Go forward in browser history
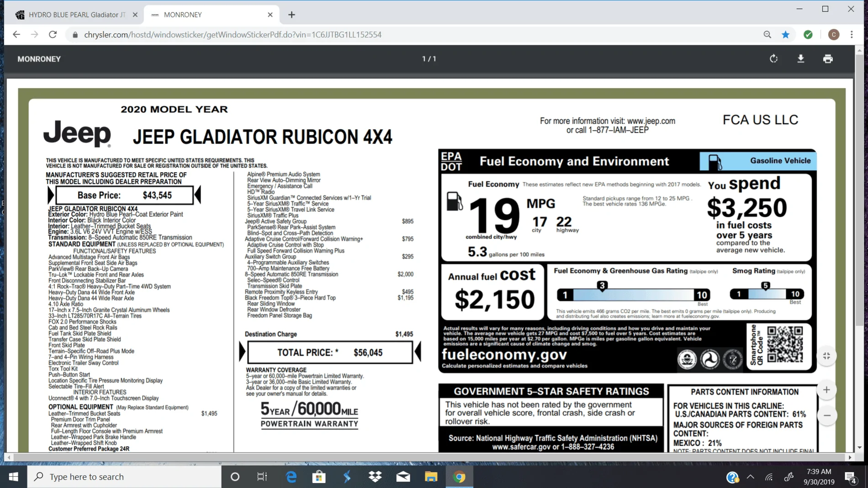The height and width of the screenshot is (488, 868). pyautogui.click(x=35, y=35)
